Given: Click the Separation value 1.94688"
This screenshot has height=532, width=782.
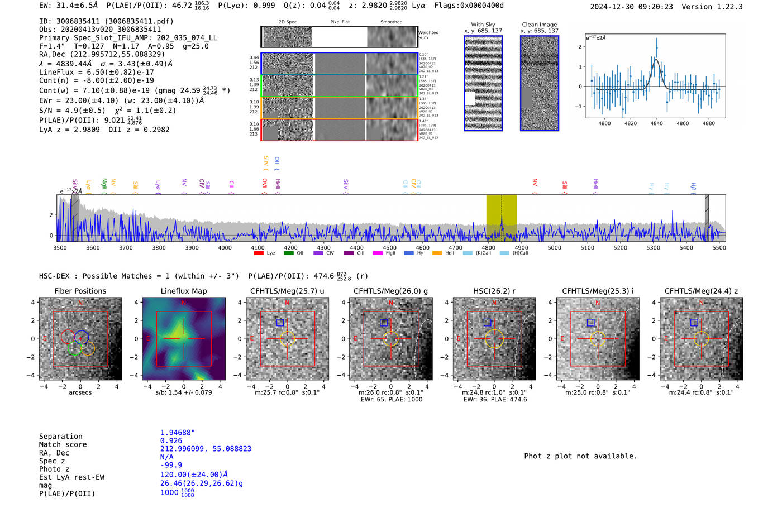Looking at the screenshot, I should pos(178,433).
